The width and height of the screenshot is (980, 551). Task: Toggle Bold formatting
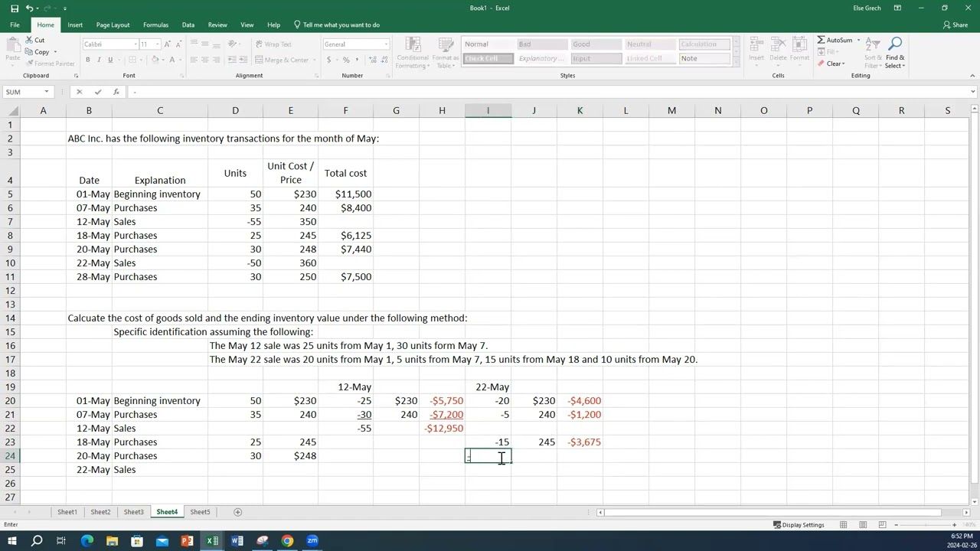88,60
